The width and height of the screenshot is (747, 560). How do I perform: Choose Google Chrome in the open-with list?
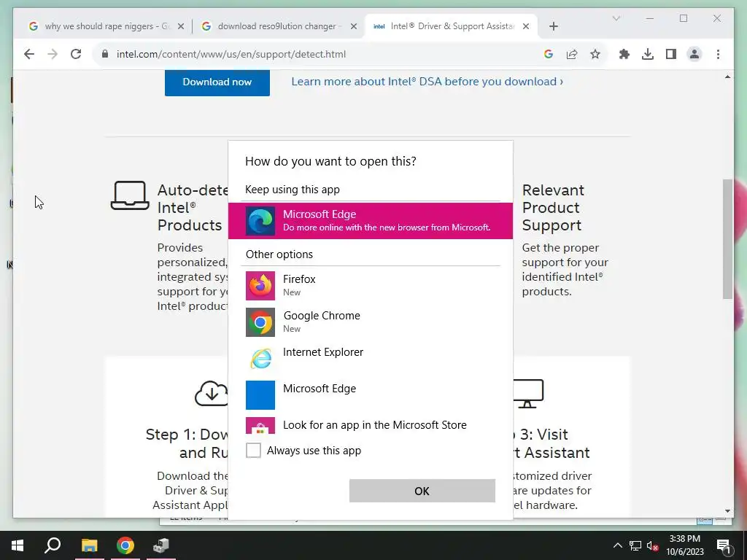tap(370, 322)
